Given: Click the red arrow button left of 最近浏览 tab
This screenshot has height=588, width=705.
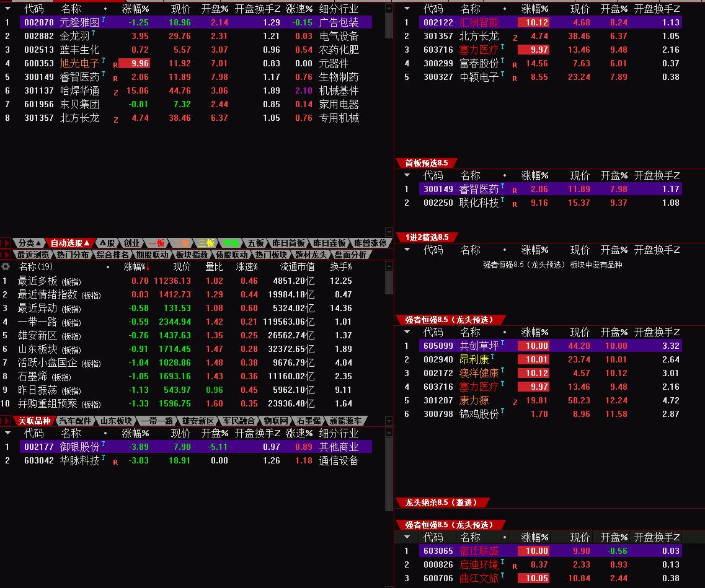Looking at the screenshot, I should (6, 255).
